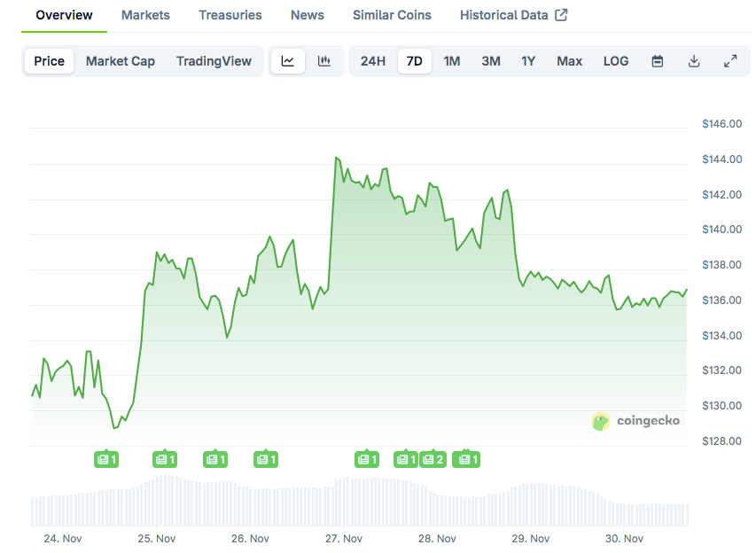Switch to line chart view icon
Image resolution: width=756 pixels, height=553 pixels.
(288, 61)
